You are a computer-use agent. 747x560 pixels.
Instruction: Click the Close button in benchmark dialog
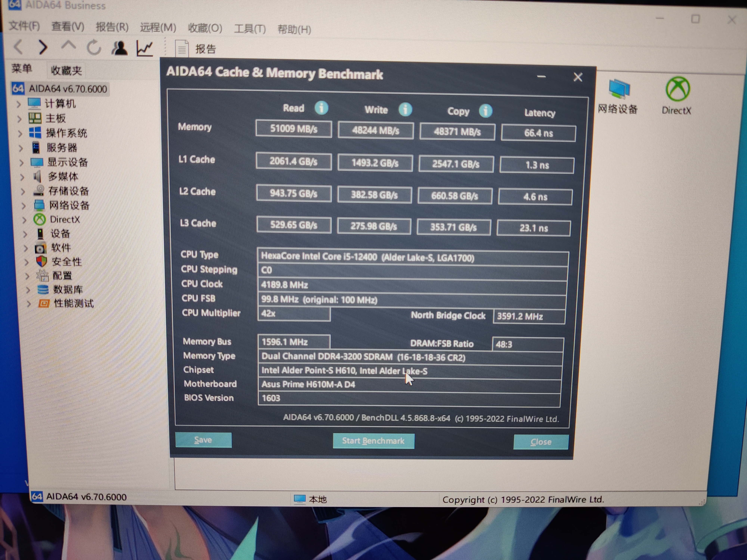[x=541, y=442]
